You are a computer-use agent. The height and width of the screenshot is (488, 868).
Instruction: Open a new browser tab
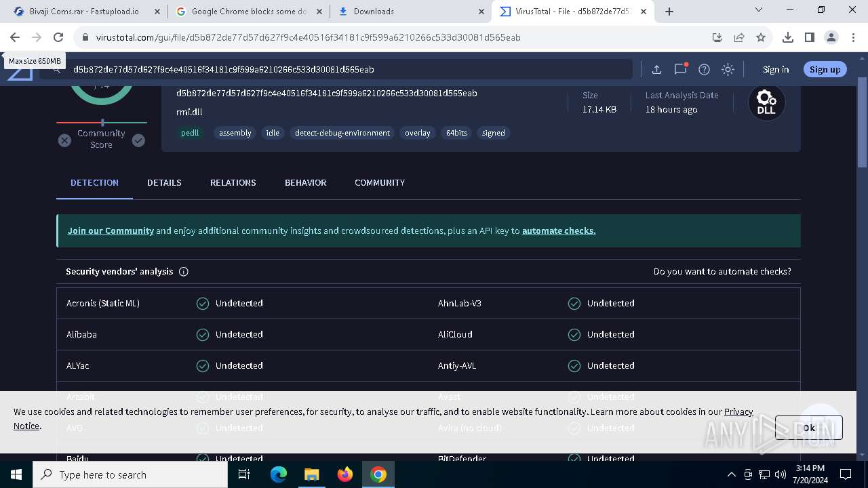pyautogui.click(x=669, y=11)
